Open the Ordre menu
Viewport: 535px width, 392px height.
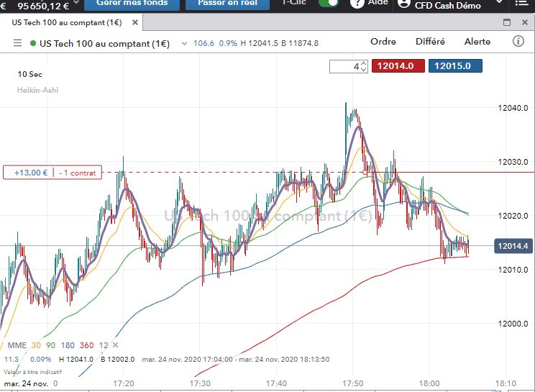[383, 42]
